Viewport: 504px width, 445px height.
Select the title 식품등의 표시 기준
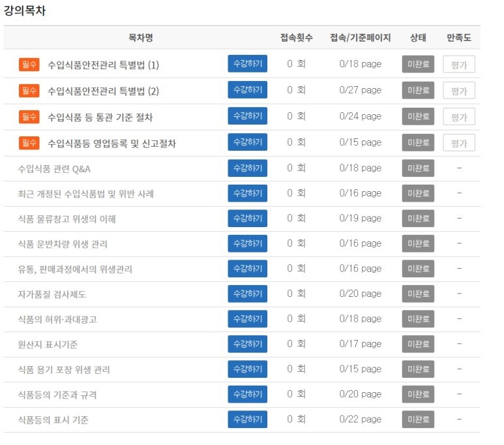click(x=53, y=420)
